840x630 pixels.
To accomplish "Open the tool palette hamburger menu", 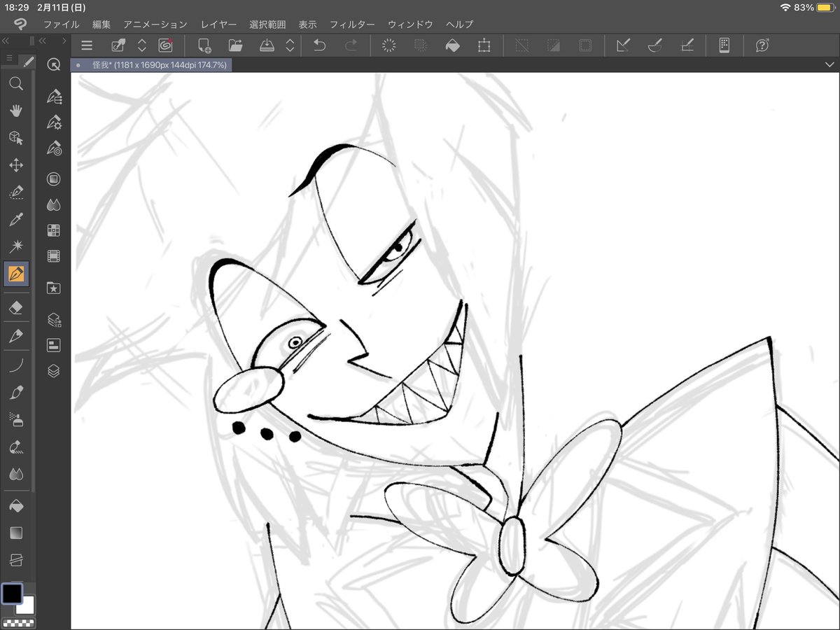I will pyautogui.click(x=9, y=58).
